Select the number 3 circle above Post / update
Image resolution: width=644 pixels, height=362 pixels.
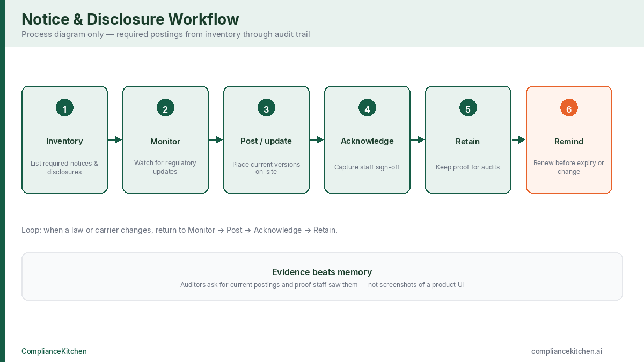click(266, 108)
